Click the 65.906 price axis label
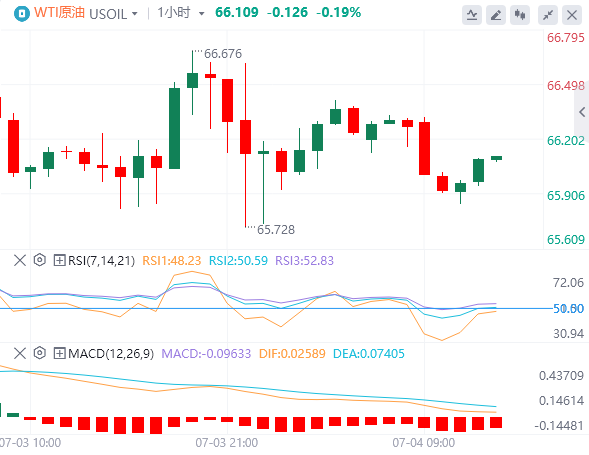This screenshot has width=589, height=455. tap(566, 196)
